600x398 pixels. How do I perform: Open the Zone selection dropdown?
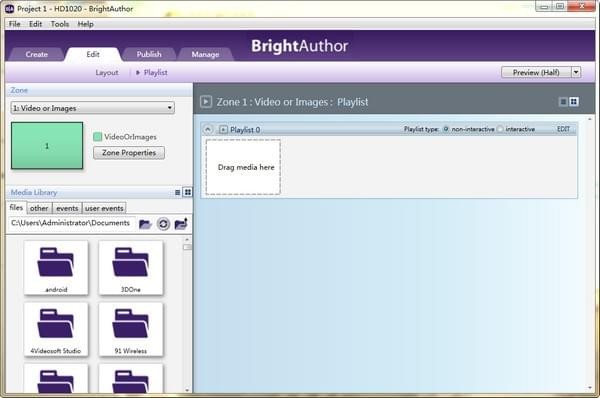coord(93,108)
